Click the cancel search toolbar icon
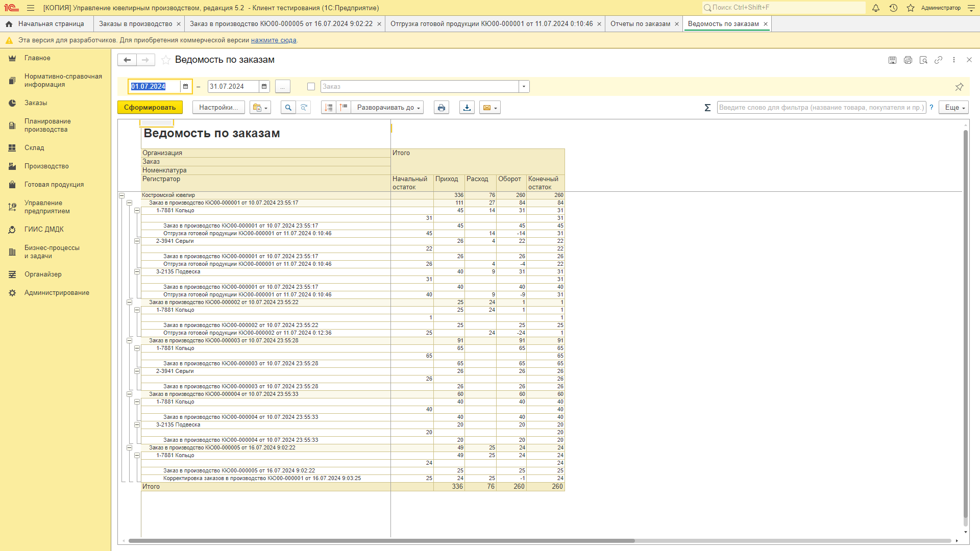The image size is (980, 551). pyautogui.click(x=304, y=108)
